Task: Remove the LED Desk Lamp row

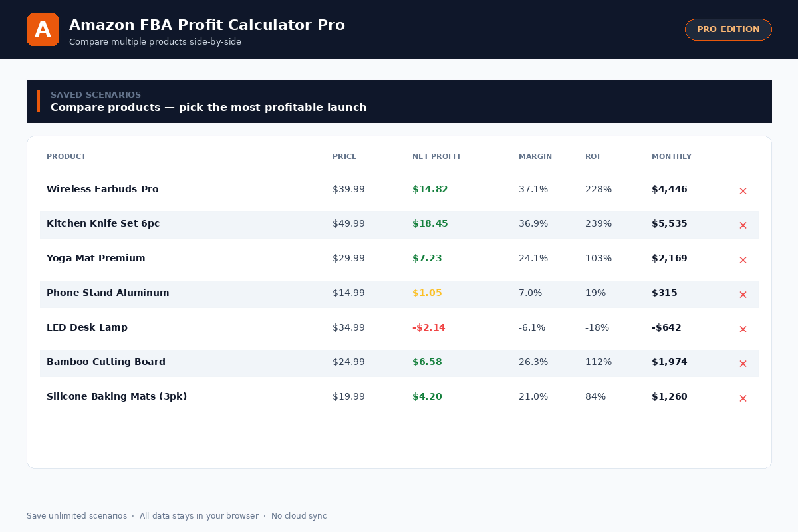Action: pos(743,329)
